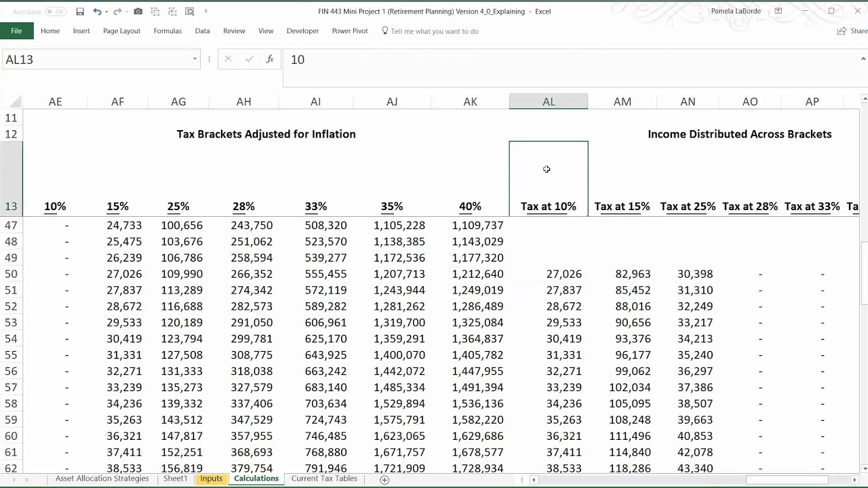The image size is (868, 488).
Task: Open the Undo history dropdown arrow
Action: point(106,12)
